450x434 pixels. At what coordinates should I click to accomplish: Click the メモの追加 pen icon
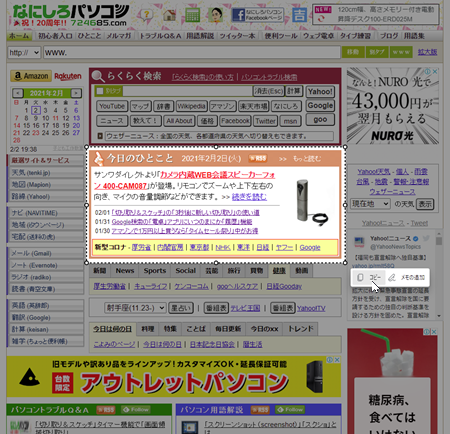(392, 277)
